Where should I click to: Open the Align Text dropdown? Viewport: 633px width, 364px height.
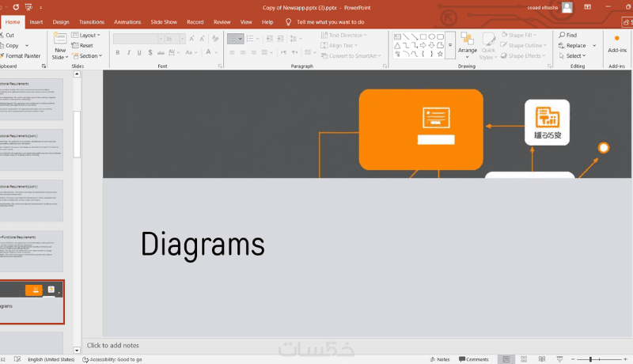[x=339, y=46]
